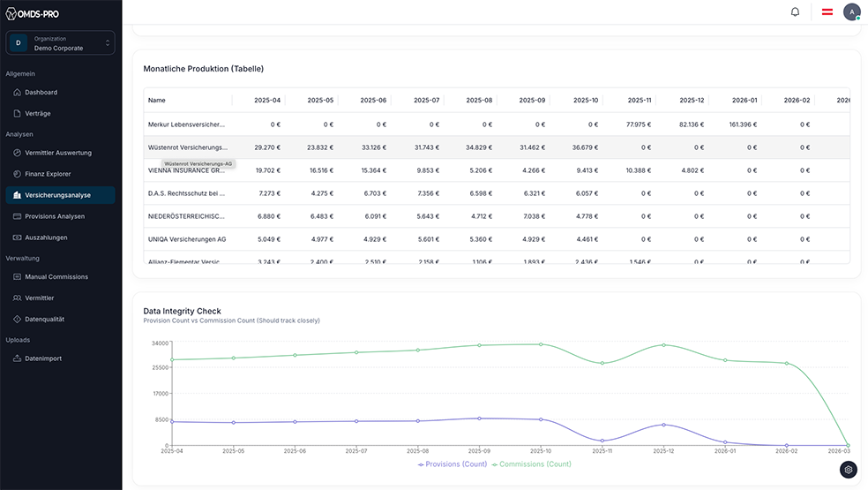Image resolution: width=868 pixels, height=490 pixels.
Task: Navigate to Finanz Explorer
Action: (x=60, y=174)
